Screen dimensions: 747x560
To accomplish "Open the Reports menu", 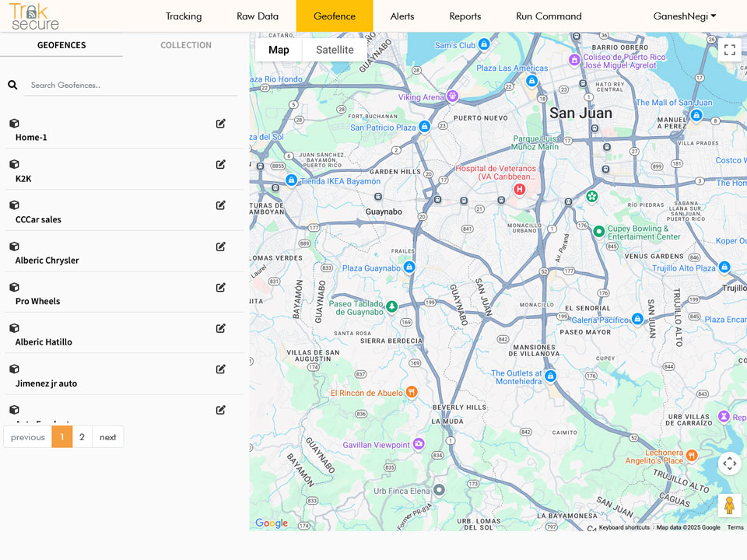I will click(x=465, y=16).
